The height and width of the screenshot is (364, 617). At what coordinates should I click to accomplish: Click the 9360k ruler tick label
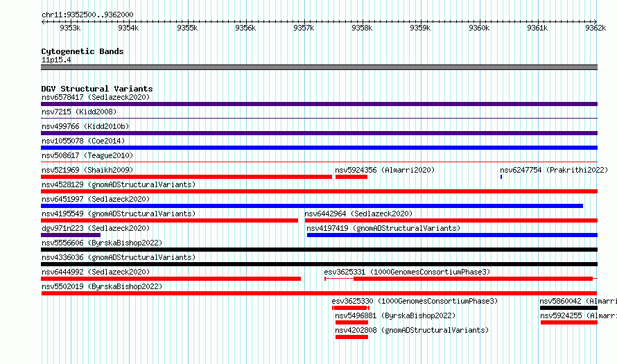click(479, 28)
